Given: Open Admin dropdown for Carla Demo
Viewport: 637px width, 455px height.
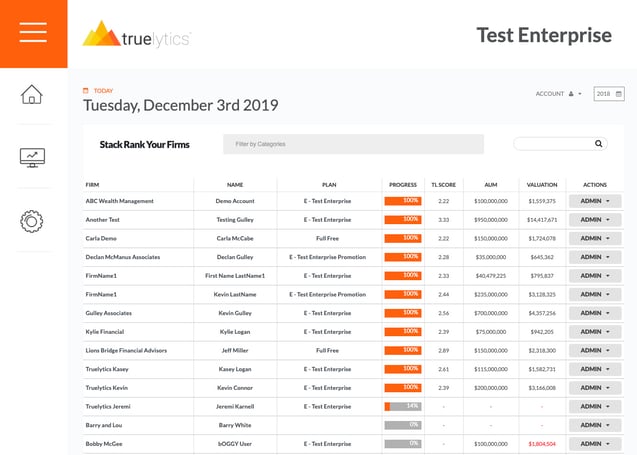Looking at the screenshot, I should pos(594,238).
